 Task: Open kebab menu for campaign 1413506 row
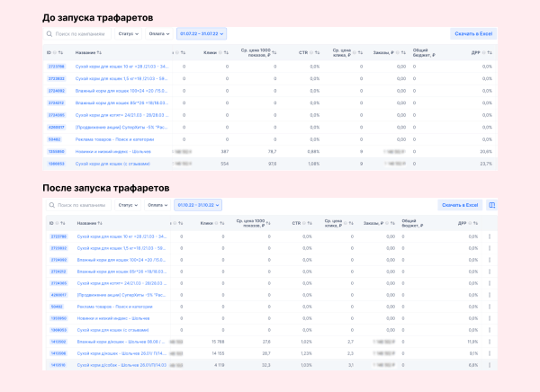click(490, 353)
